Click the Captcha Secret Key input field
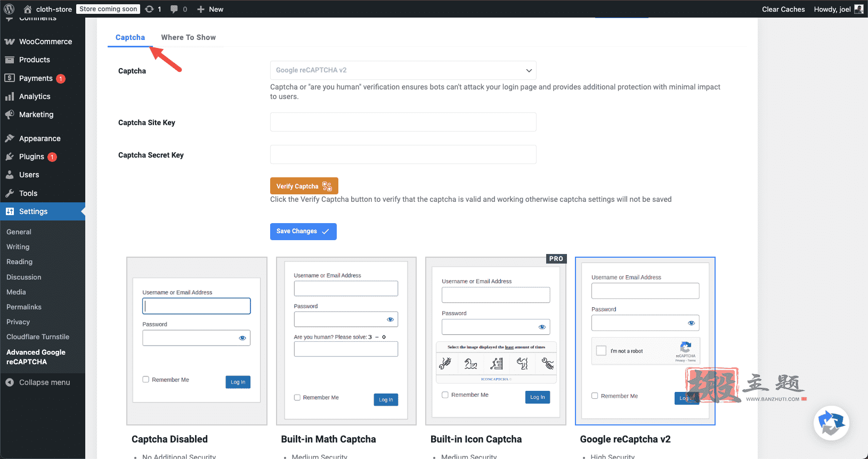868x459 pixels. (x=403, y=154)
